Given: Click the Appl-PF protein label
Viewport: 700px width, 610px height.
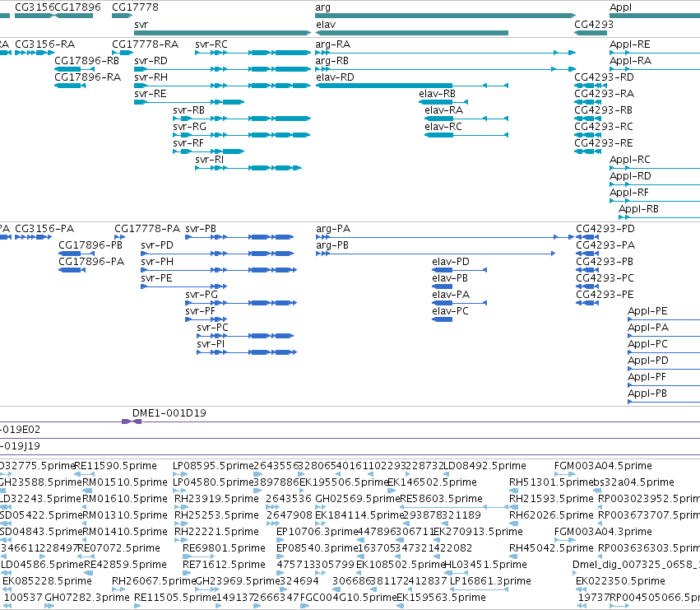Looking at the screenshot, I should pos(647,377).
